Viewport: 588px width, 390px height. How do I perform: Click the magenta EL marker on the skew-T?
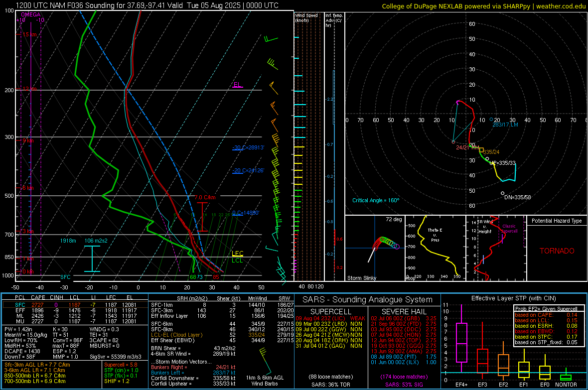coord(237,85)
